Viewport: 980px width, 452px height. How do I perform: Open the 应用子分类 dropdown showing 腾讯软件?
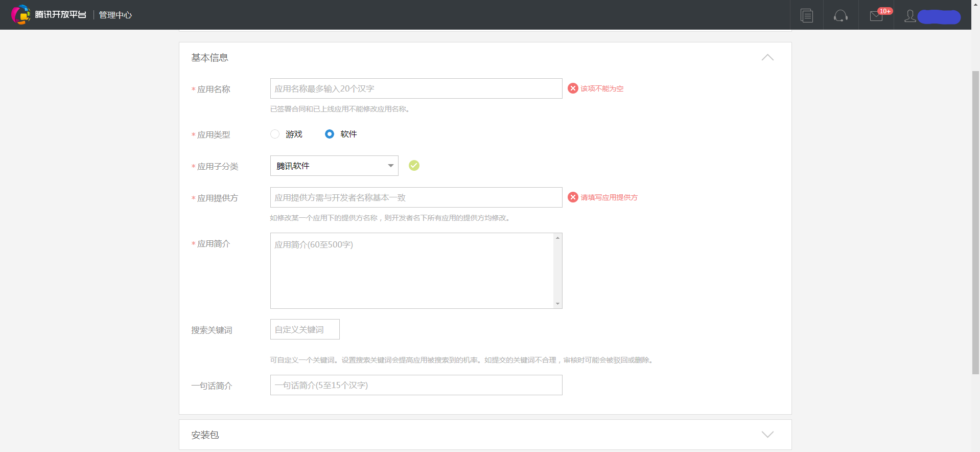pos(334,166)
